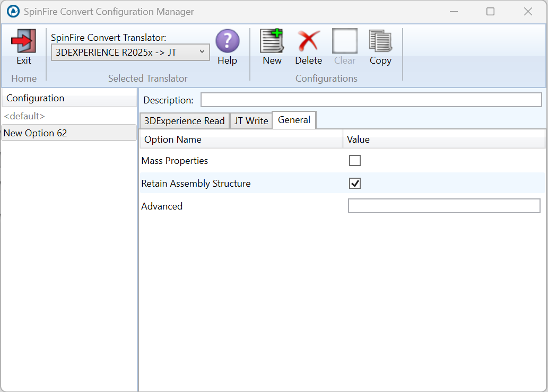Switch to the 3DExperience Read tab
This screenshot has width=548, height=392.
[x=185, y=121]
